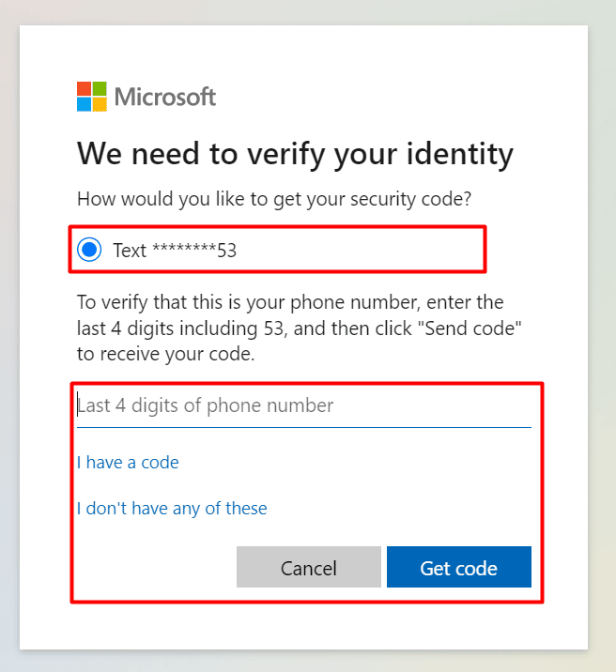Click the green square of Microsoft logo
The height and width of the screenshot is (672, 616).
point(100,89)
